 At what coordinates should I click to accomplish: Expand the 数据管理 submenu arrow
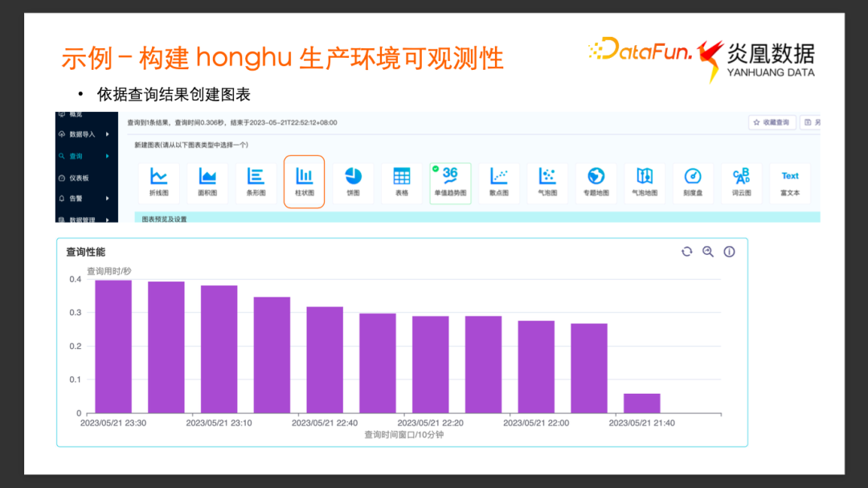pyautogui.click(x=108, y=219)
